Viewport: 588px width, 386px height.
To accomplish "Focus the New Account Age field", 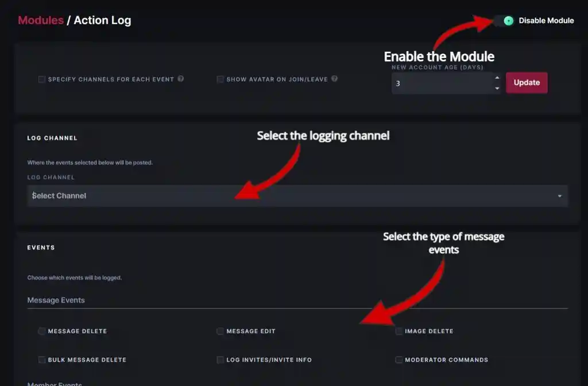I will 441,83.
